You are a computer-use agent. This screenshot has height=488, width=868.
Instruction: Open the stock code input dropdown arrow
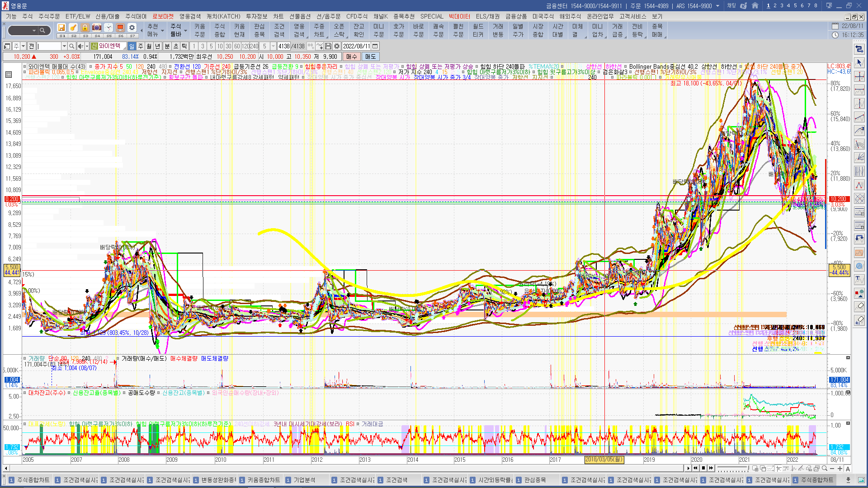64,46
